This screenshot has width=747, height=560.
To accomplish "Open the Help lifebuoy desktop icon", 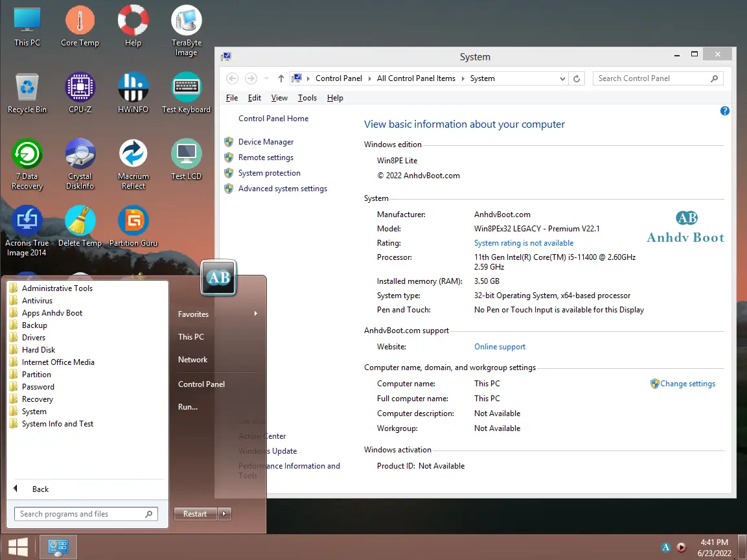I will 133,26.
